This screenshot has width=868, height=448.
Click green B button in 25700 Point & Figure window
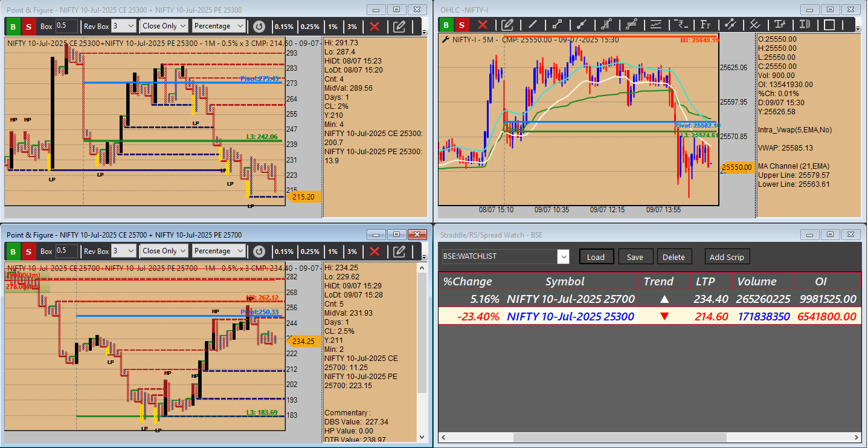pyautogui.click(x=12, y=252)
